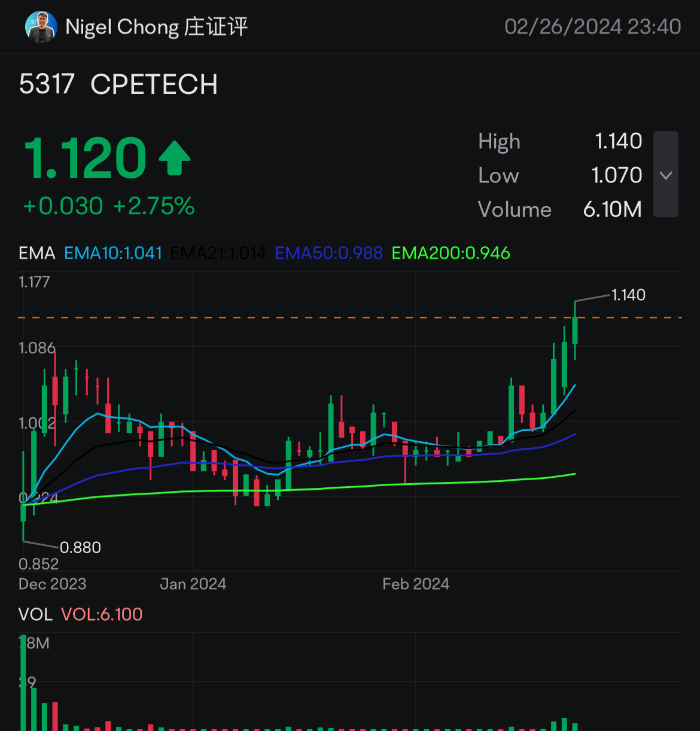Select the EMA10:1.041 indicator label
Image resolution: width=700 pixels, height=731 pixels.
click(x=113, y=253)
